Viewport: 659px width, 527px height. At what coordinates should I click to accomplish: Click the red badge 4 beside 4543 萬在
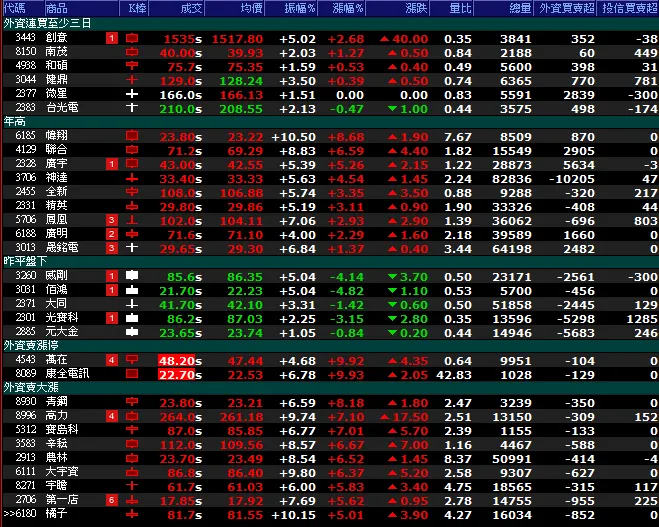pos(112,361)
